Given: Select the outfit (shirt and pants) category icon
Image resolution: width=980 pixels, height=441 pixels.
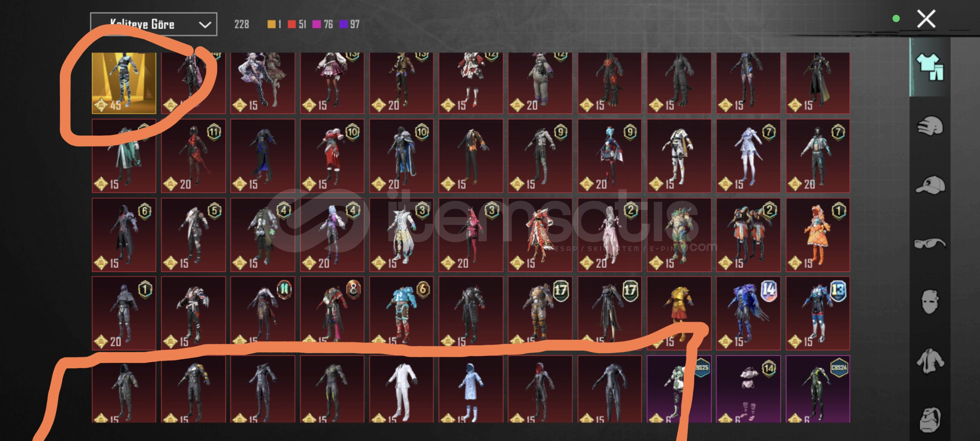Looking at the screenshot, I should 930,67.
